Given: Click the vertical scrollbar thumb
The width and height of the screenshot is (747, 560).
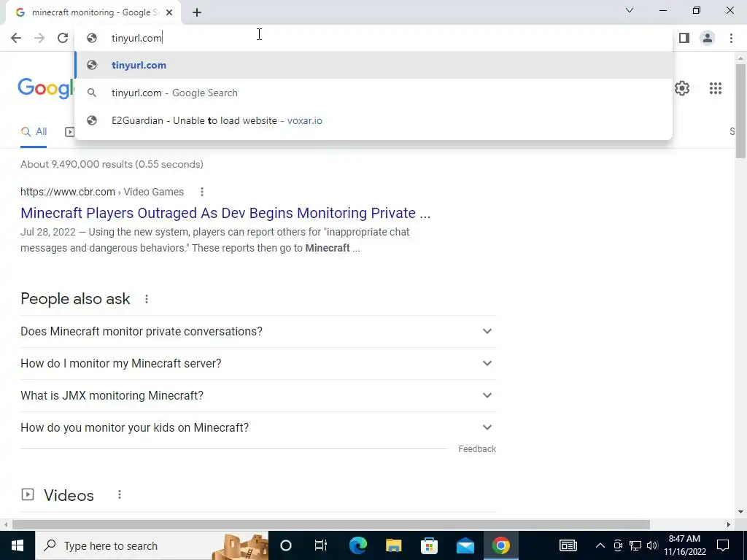Looking at the screenshot, I should pyautogui.click(x=740, y=111).
